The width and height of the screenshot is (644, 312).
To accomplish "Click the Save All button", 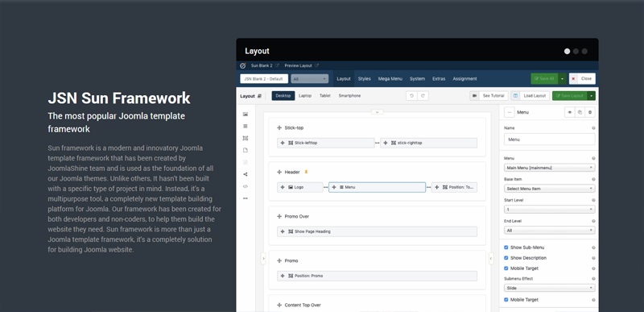I will (x=545, y=78).
